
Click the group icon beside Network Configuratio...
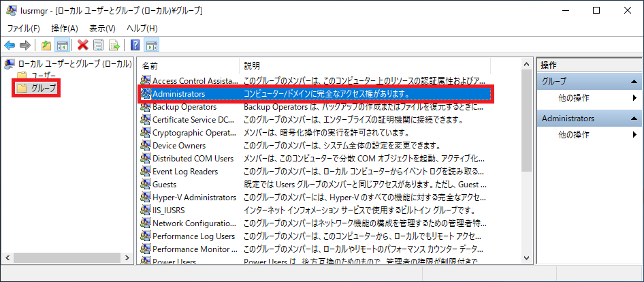pos(146,223)
